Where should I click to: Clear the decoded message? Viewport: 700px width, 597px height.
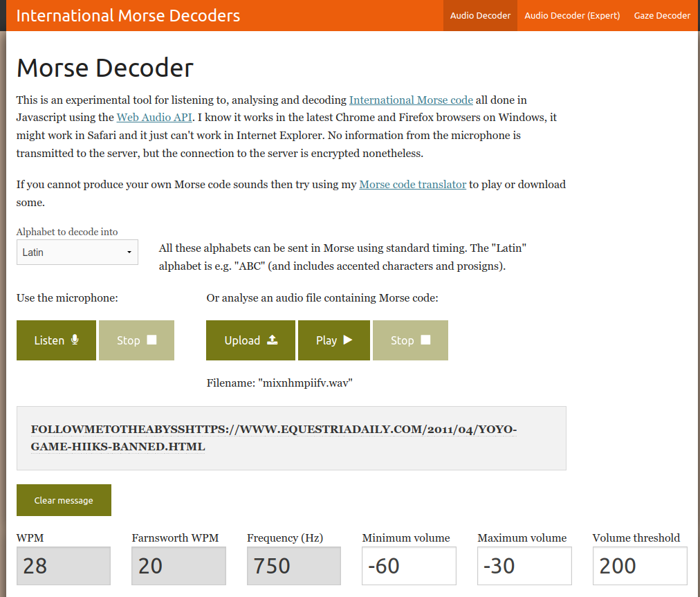[x=64, y=500]
